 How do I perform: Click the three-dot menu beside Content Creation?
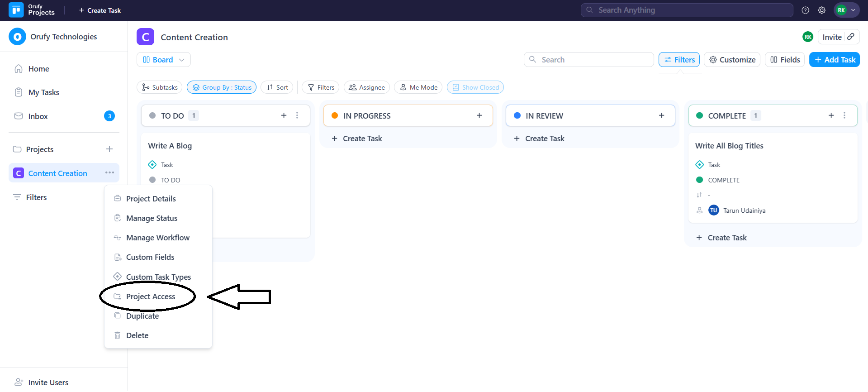pyautogui.click(x=109, y=172)
